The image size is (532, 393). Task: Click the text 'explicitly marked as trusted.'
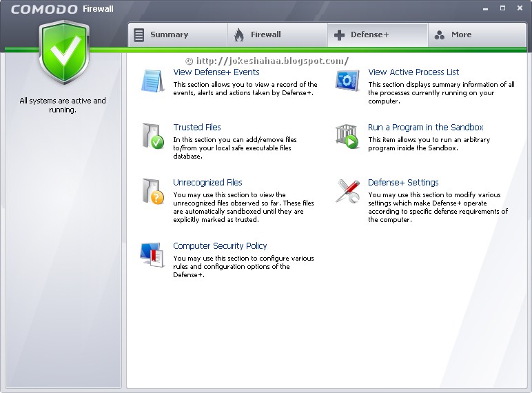216,219
